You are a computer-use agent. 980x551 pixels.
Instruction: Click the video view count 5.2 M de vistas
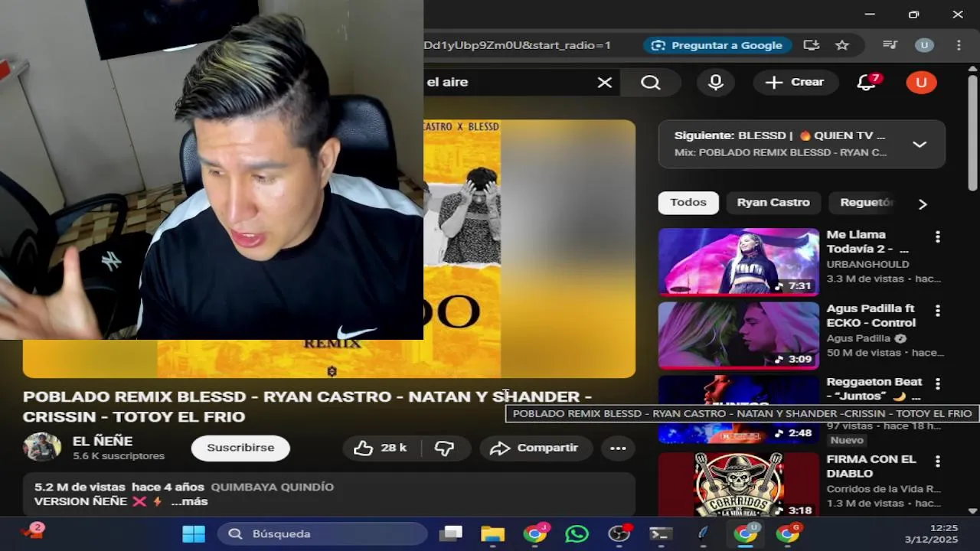tap(80, 487)
